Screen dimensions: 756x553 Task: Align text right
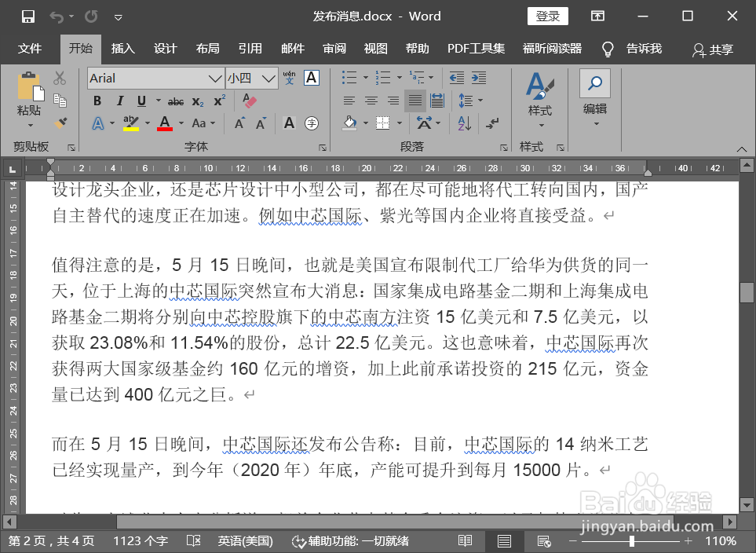click(393, 101)
